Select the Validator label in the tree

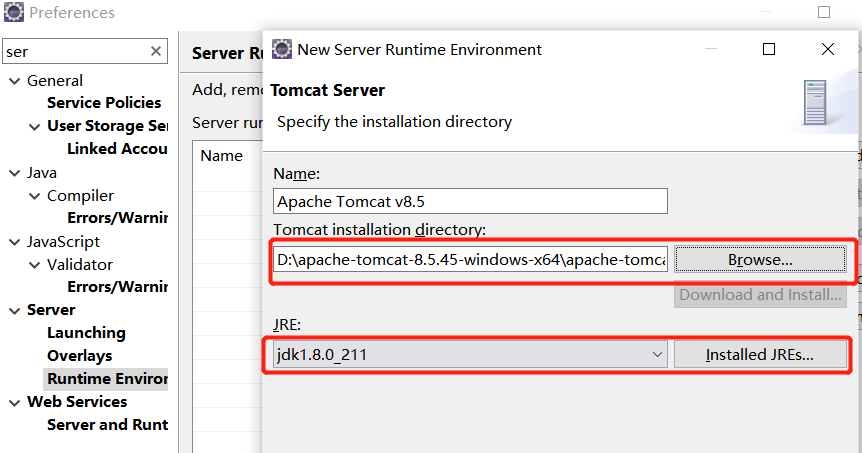80,264
